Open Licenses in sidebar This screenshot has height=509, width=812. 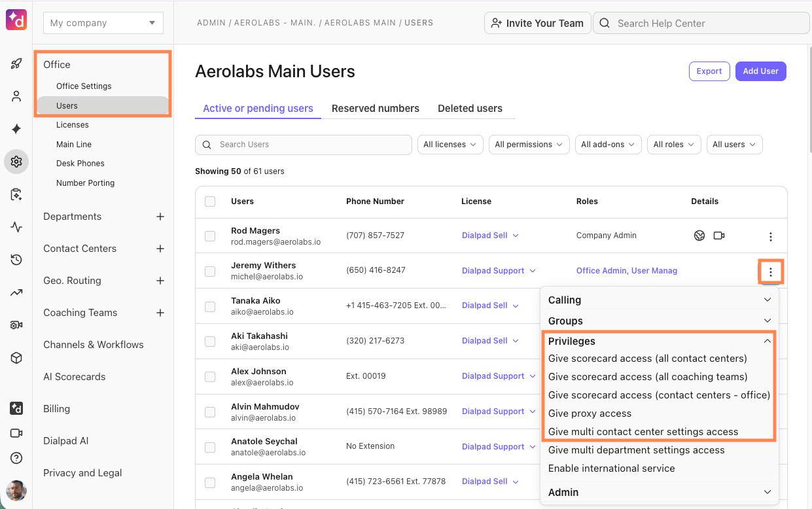click(x=73, y=125)
